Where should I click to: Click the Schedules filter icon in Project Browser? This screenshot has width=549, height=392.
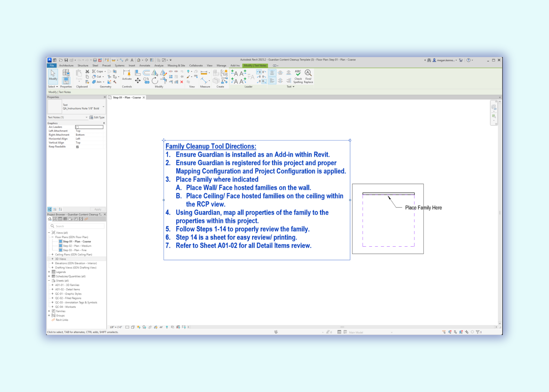pos(65,219)
